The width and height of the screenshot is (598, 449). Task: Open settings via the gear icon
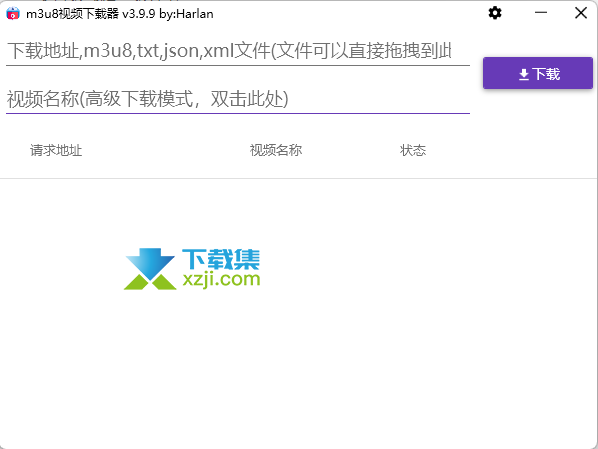pyautogui.click(x=495, y=13)
